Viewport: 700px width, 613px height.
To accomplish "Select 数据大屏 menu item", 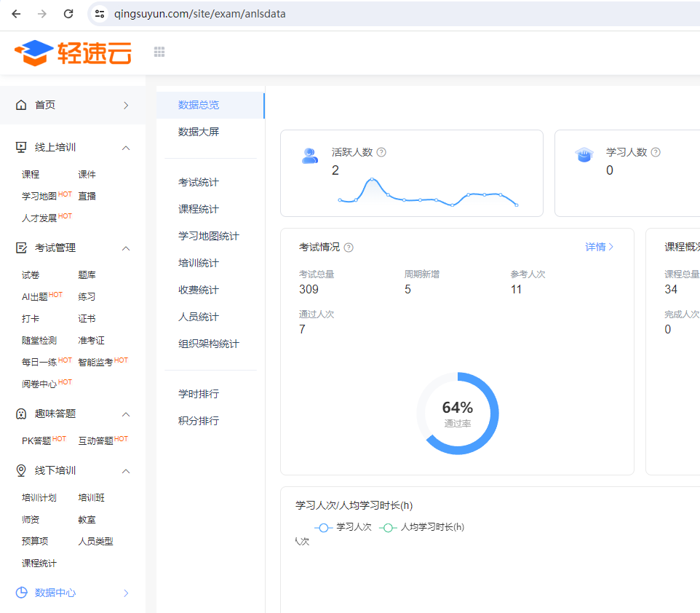I will [x=199, y=132].
